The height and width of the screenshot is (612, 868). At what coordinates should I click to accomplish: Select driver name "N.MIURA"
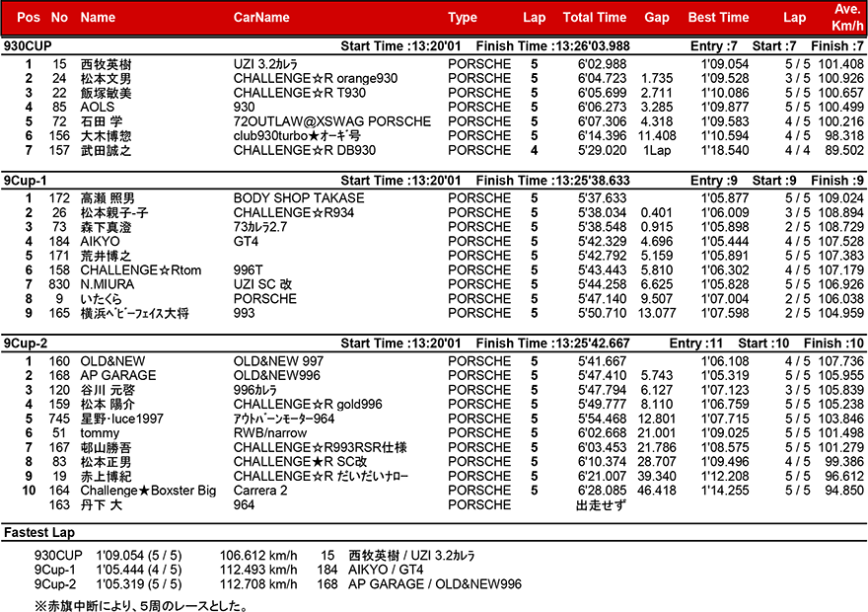click(x=108, y=284)
